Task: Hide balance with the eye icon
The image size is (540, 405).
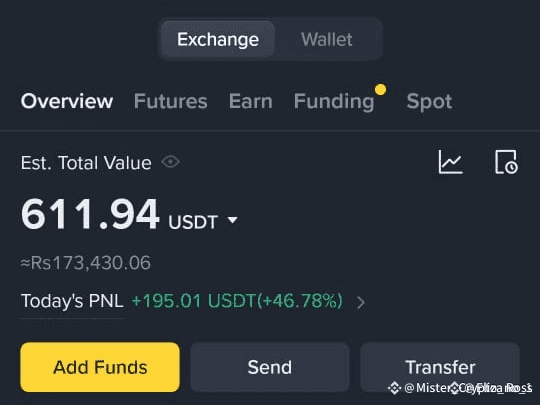Action: (x=170, y=162)
